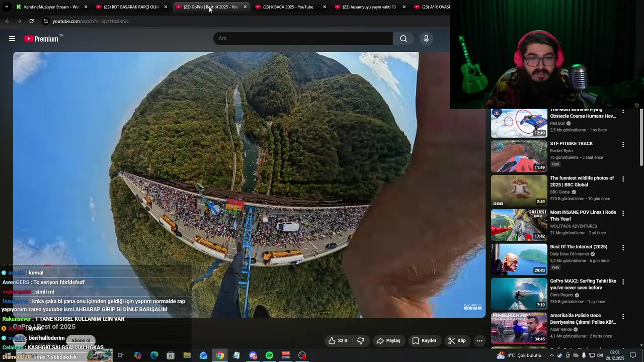
Task: Open Red Bull obstacle course video thumbnail
Action: 519,123
